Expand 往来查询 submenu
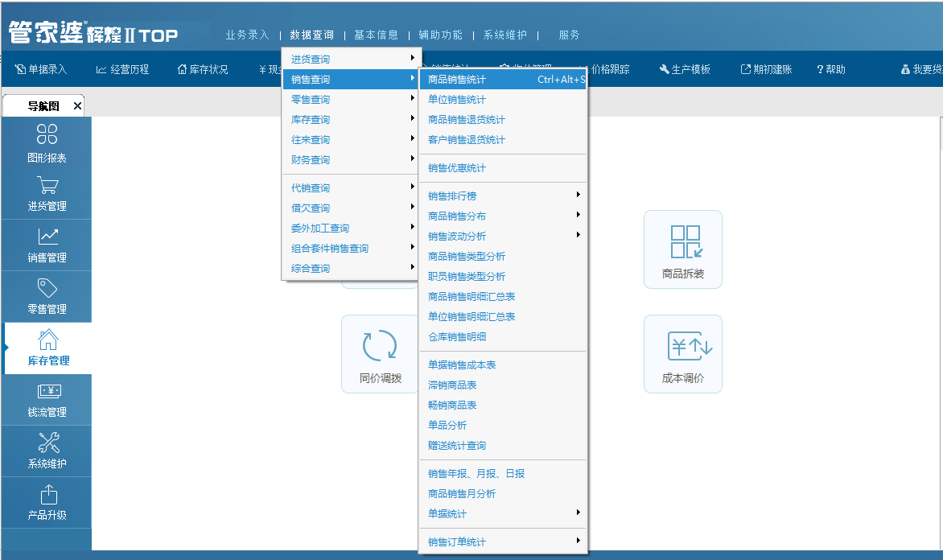This screenshot has width=943, height=560. point(350,139)
